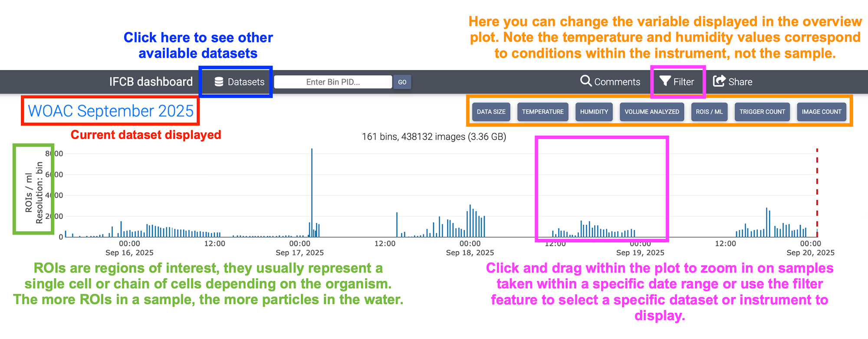Click the Share arrow icon
This screenshot has width=868, height=339.
719,81
